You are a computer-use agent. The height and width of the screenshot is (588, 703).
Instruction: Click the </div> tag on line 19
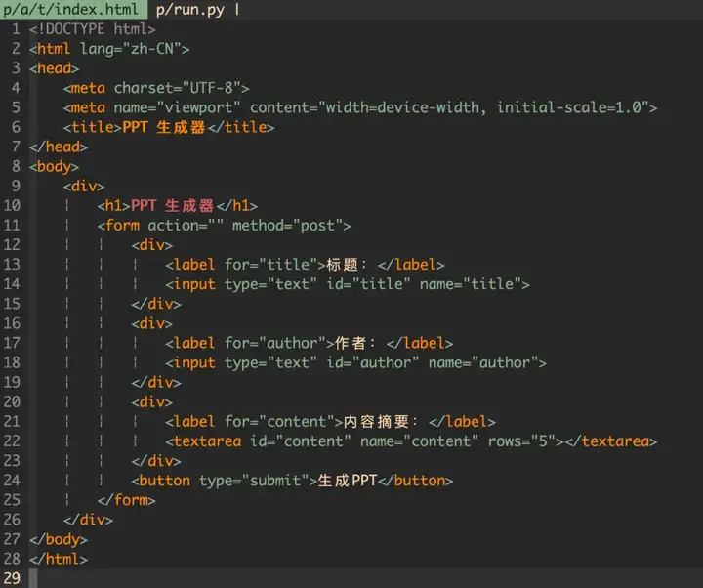156,383
